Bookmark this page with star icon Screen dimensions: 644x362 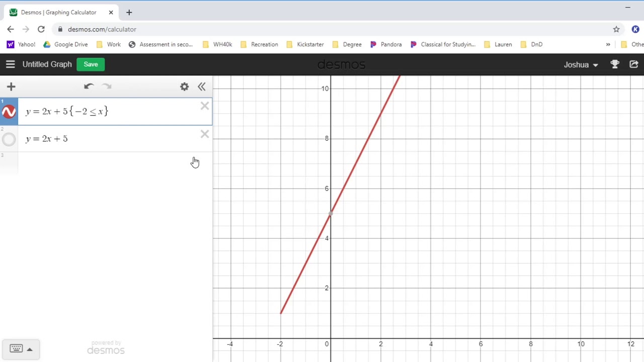pyautogui.click(x=616, y=29)
